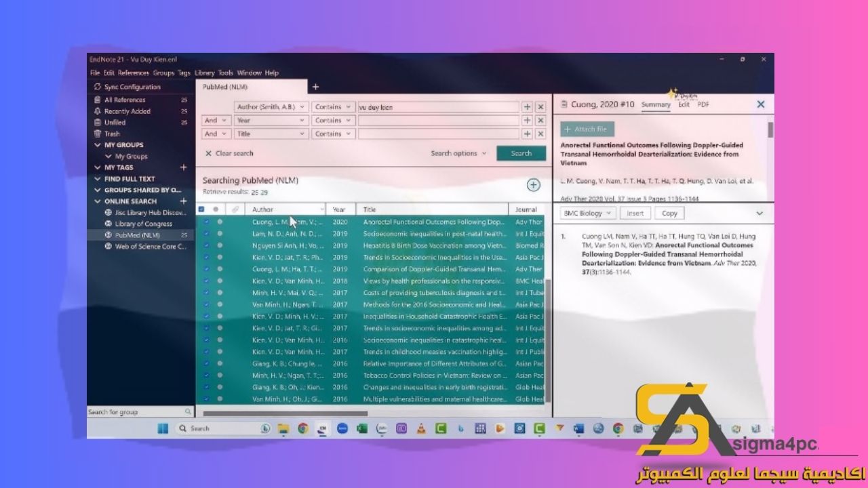Viewport: 868px width, 488px height.
Task: Add a new tag with My Tags plus
Action: click(183, 167)
